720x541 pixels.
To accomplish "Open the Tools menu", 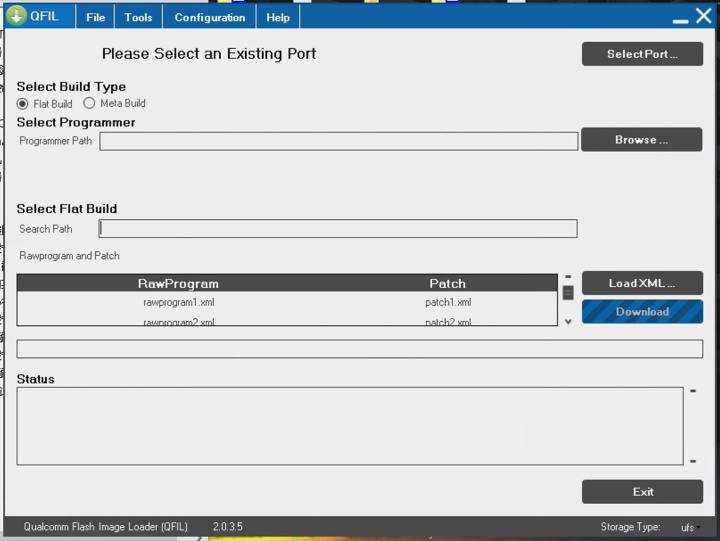I will point(138,17).
